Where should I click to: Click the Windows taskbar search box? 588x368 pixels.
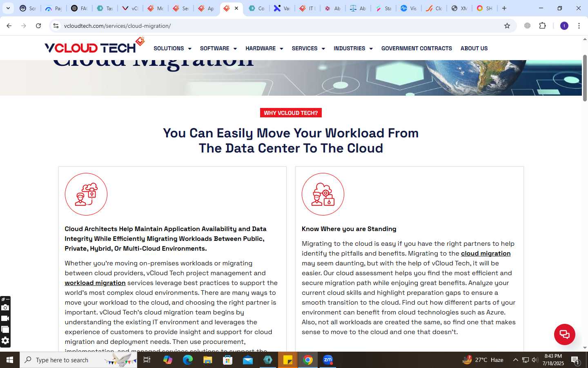[78, 360]
